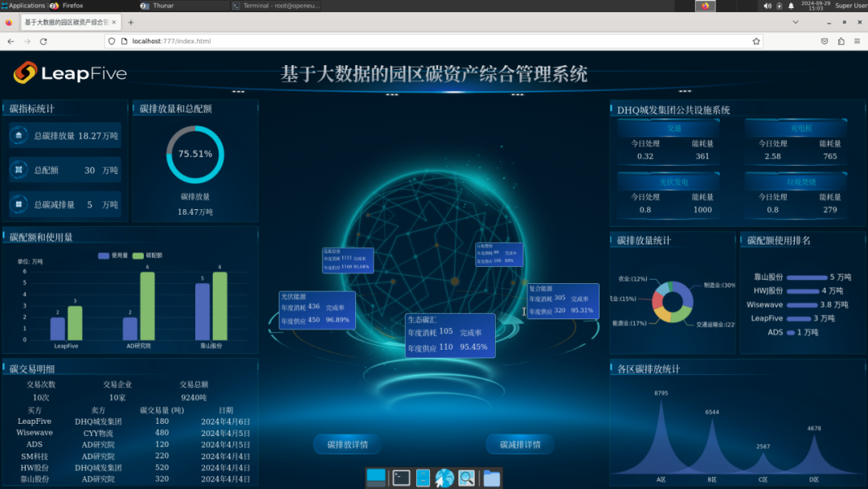
Task: Click the Firefox forward arrow
Action: pyautogui.click(x=27, y=41)
